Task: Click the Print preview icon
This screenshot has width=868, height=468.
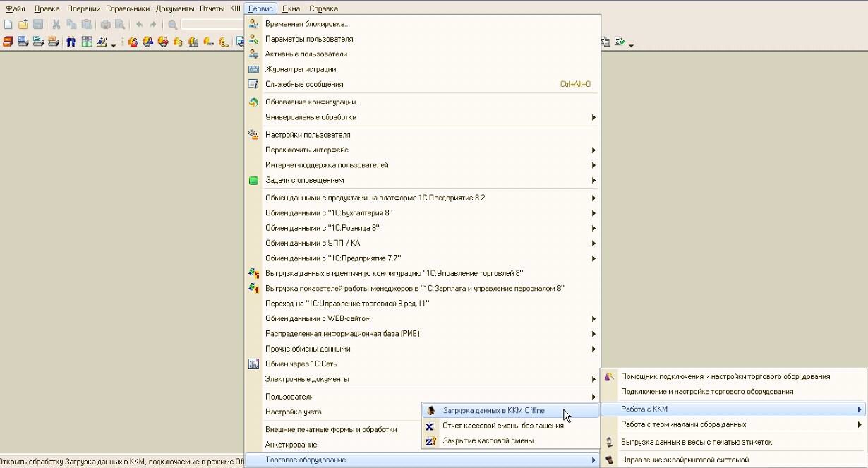Action: [120, 24]
